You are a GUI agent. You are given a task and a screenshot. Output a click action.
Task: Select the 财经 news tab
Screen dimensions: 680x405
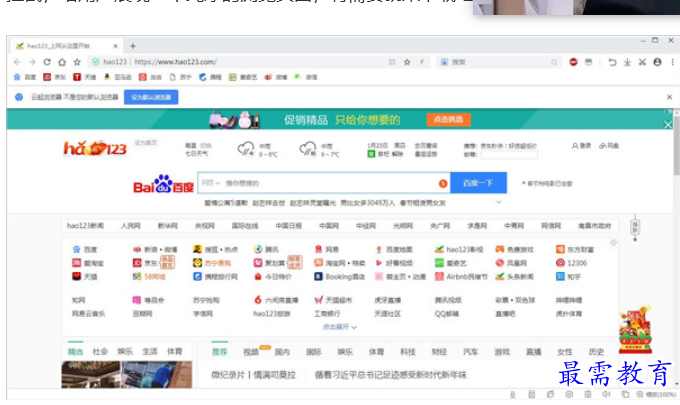[439, 352]
